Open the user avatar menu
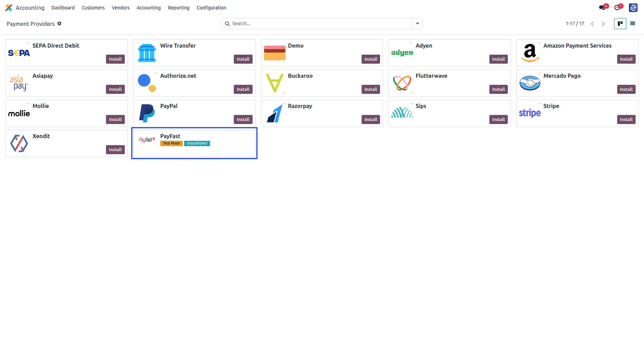This screenshot has width=644, height=362. coord(633,8)
